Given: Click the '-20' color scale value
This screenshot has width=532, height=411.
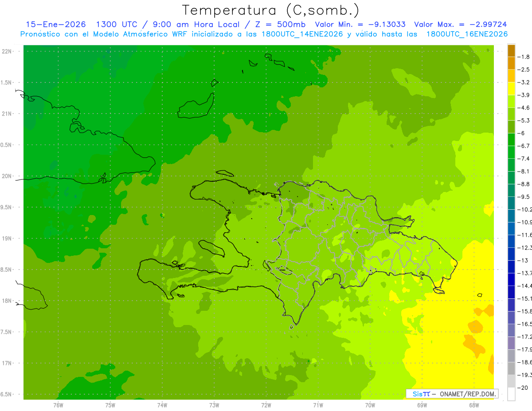Looking at the screenshot, I should (523, 387).
